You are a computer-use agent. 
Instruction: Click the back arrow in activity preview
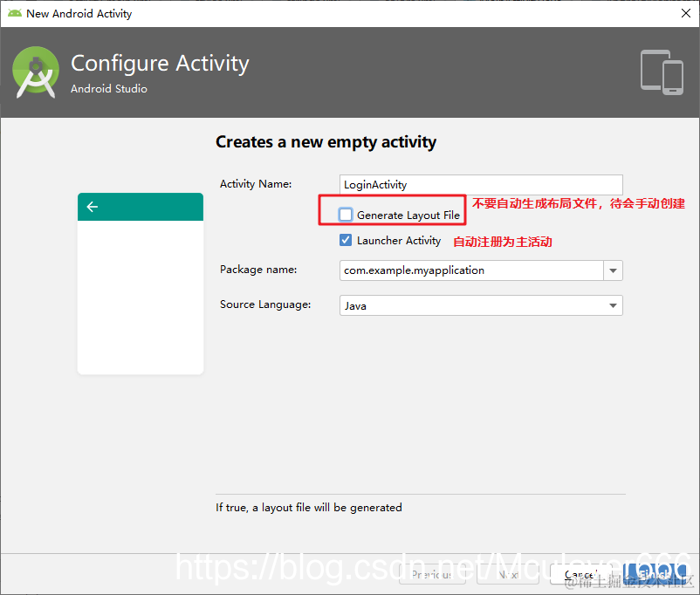point(93,207)
